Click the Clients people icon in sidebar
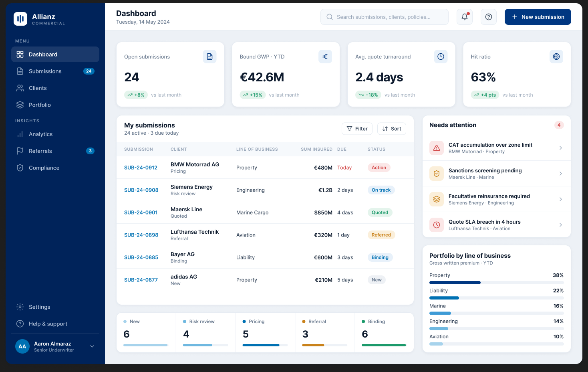This screenshot has width=588, height=372. tap(20, 88)
